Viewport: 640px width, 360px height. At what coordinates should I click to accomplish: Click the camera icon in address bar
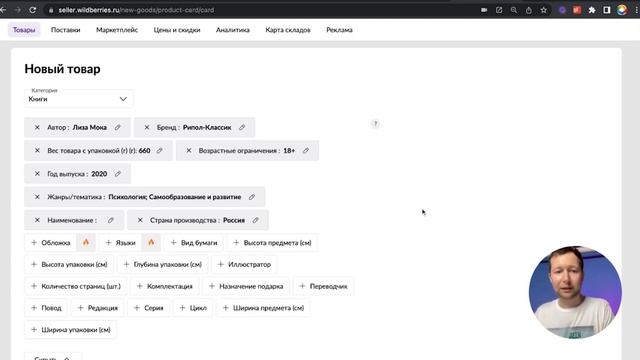pos(484,10)
